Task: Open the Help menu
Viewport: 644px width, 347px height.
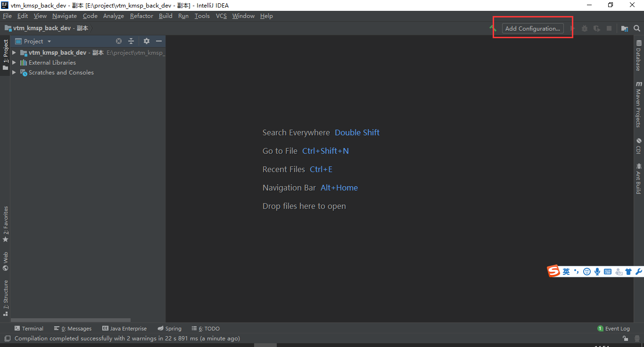Action: (x=266, y=16)
